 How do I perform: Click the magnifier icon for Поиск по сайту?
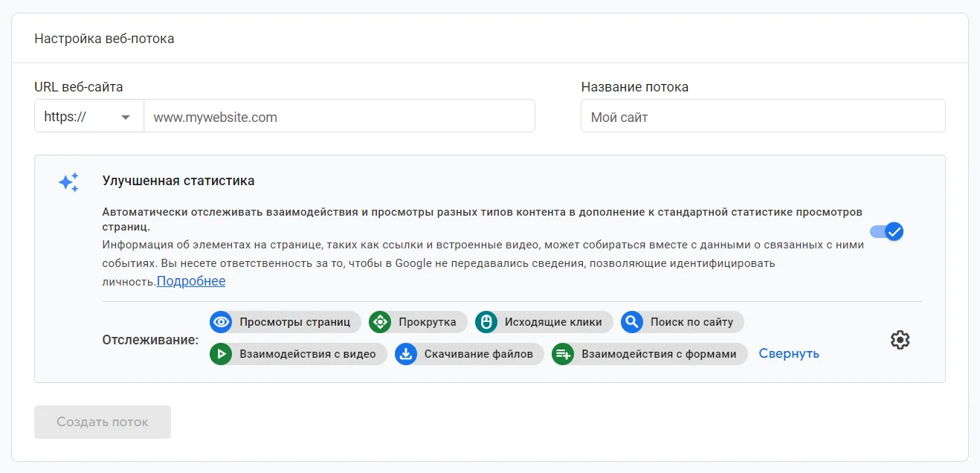click(x=632, y=322)
